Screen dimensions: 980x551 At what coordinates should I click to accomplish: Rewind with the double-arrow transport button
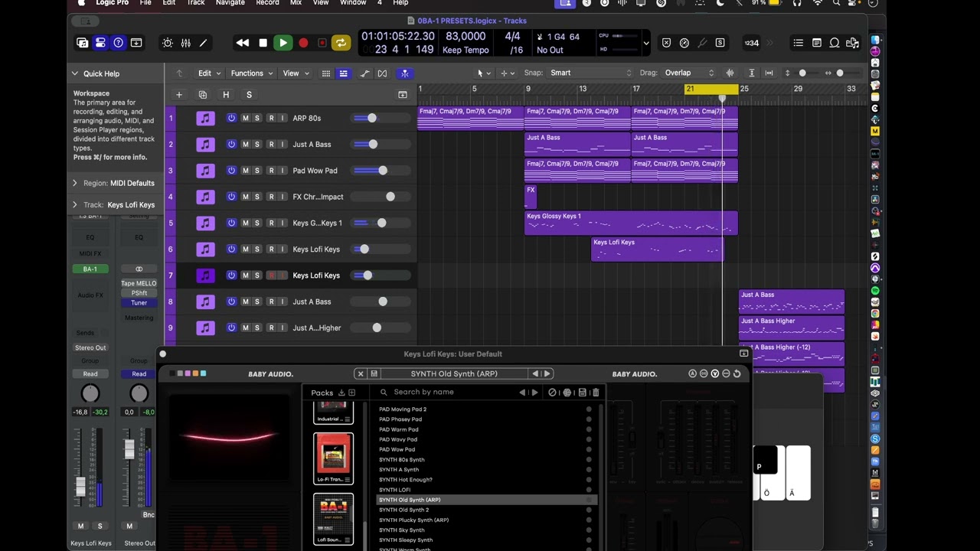tap(243, 43)
